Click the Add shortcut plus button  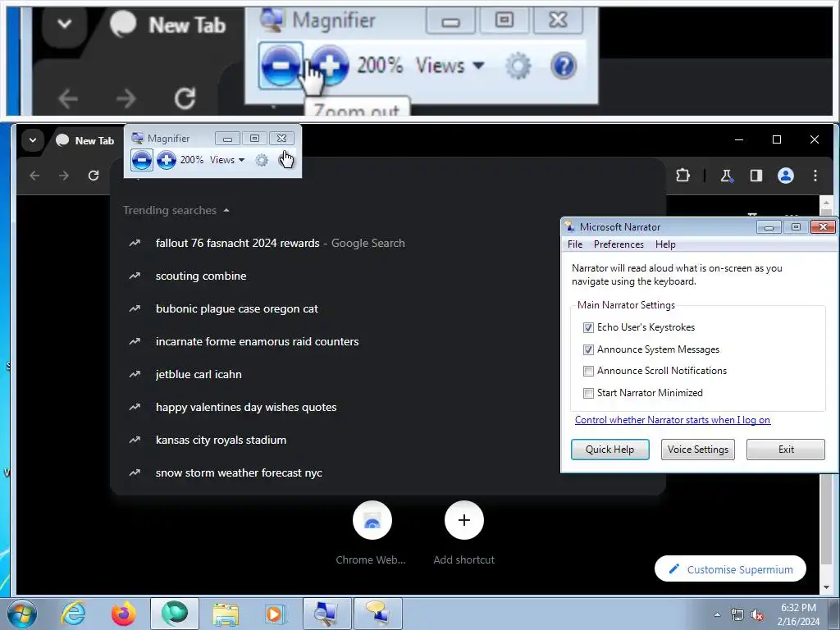click(464, 520)
